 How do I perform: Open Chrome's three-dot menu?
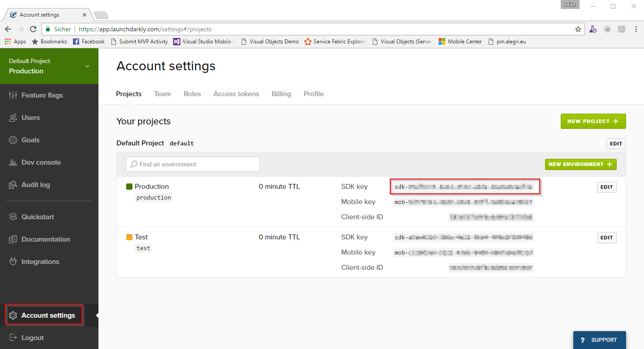(x=636, y=29)
